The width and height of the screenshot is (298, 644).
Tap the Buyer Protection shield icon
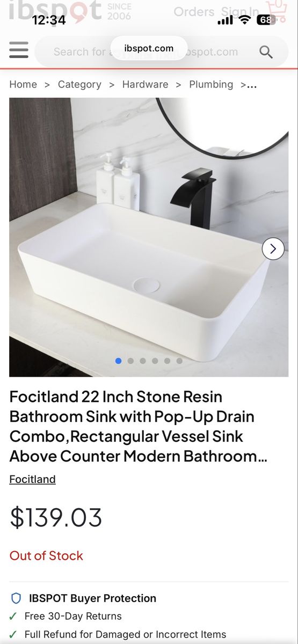16,598
